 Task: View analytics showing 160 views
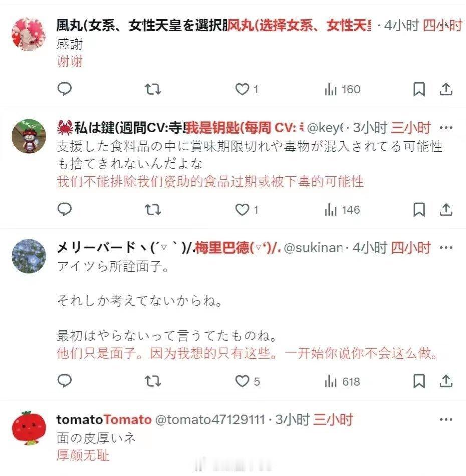tap(342, 89)
